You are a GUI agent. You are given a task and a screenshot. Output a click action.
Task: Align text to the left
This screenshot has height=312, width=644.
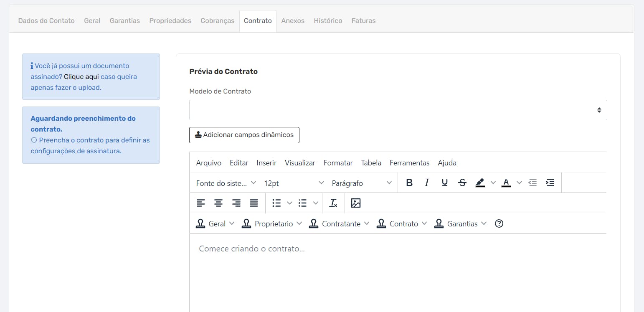click(x=201, y=203)
